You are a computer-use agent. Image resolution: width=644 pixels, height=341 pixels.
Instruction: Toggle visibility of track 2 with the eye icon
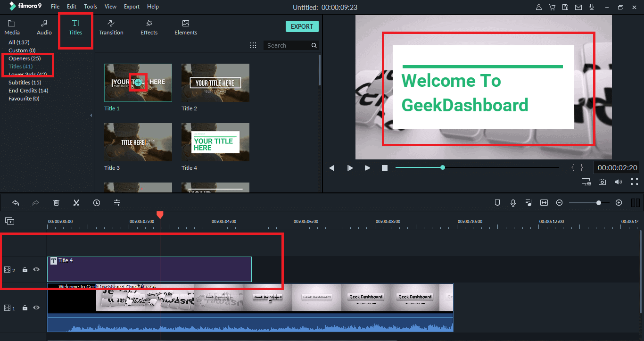[x=36, y=269]
